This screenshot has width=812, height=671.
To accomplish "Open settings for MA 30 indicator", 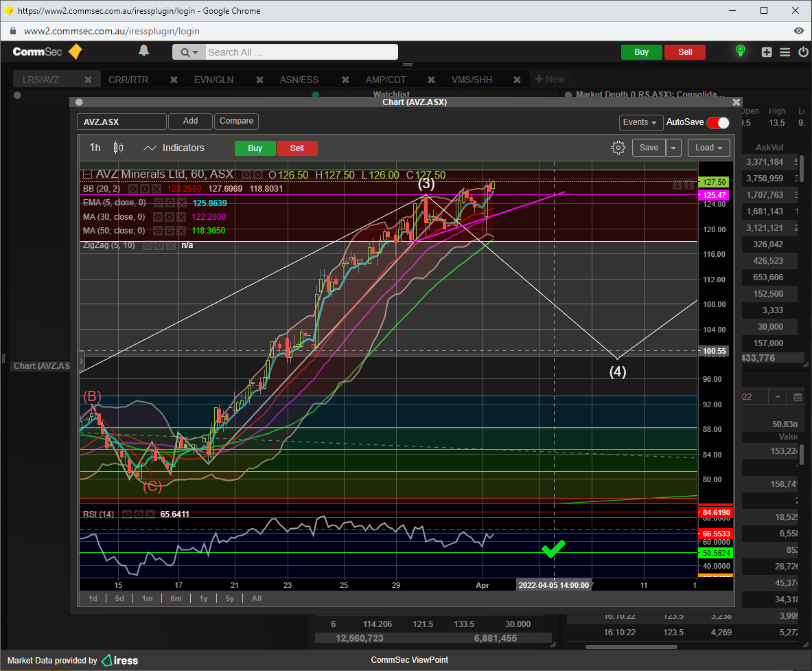I will pyautogui.click(x=170, y=217).
